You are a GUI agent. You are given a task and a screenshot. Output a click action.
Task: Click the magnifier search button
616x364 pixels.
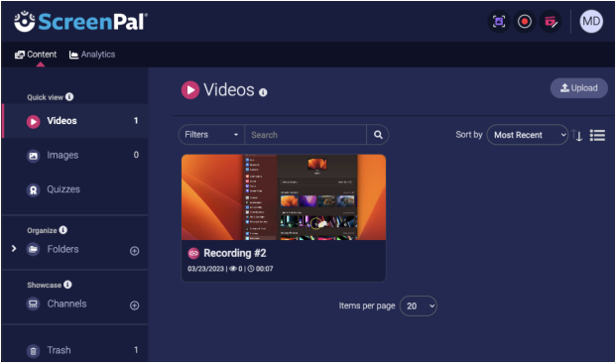point(378,135)
